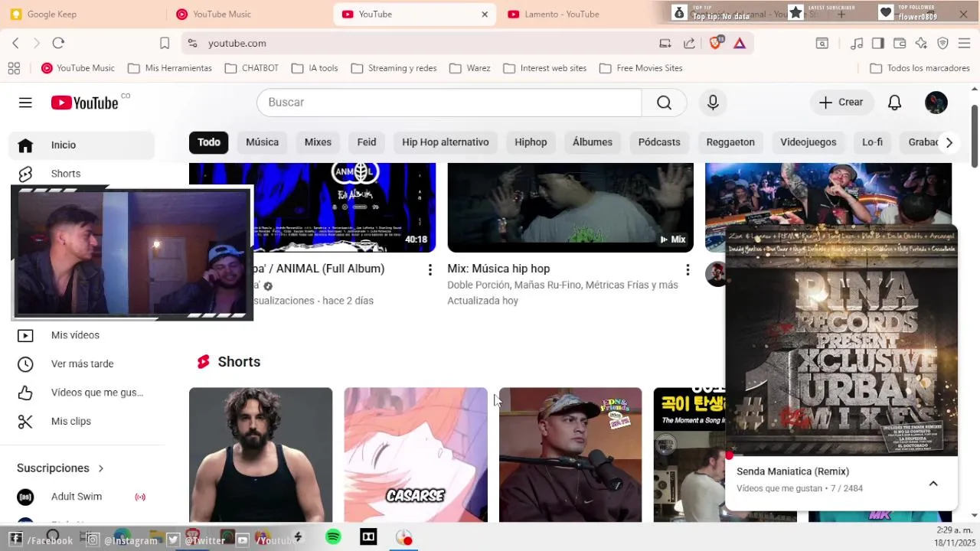Expand the Senda Maniatica miniplayer queue
Viewport: 980px width, 551px height.
(933, 484)
